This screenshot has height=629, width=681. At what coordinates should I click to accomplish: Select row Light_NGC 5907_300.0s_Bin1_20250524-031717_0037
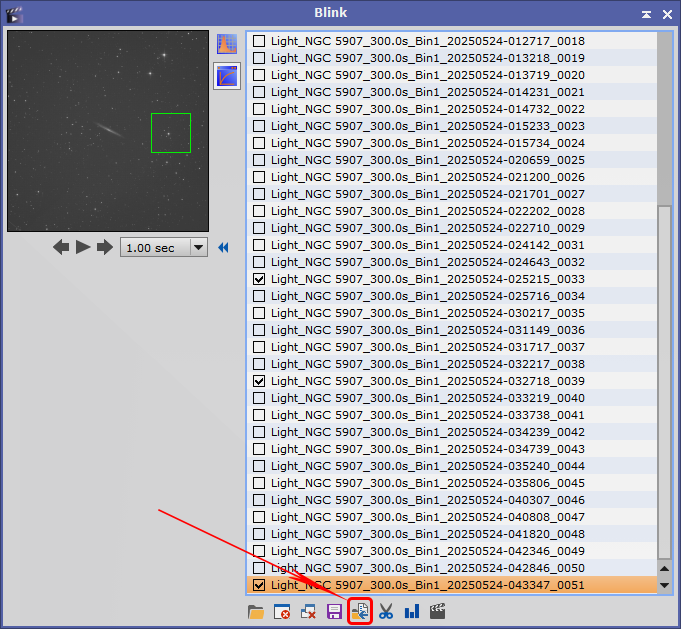[452, 347]
